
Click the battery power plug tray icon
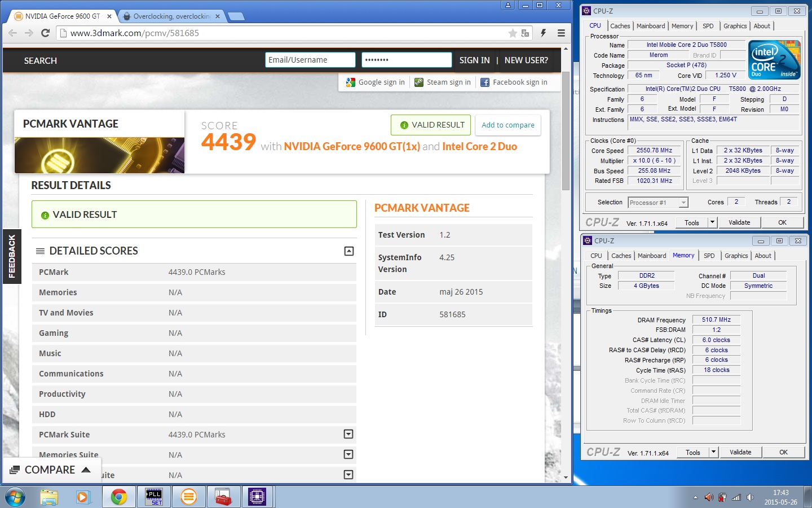pyautogui.click(x=722, y=498)
